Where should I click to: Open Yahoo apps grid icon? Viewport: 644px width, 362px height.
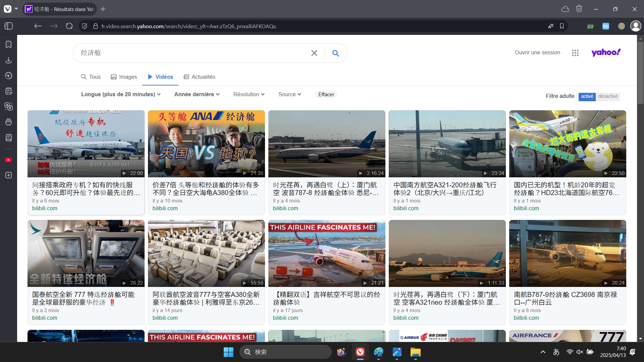click(575, 53)
